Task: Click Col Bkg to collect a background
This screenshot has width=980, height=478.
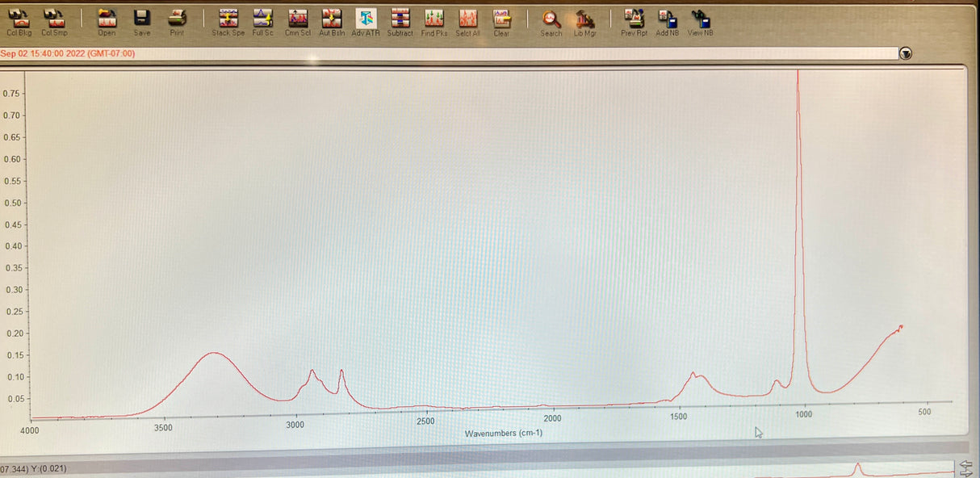Action: pyautogui.click(x=19, y=21)
